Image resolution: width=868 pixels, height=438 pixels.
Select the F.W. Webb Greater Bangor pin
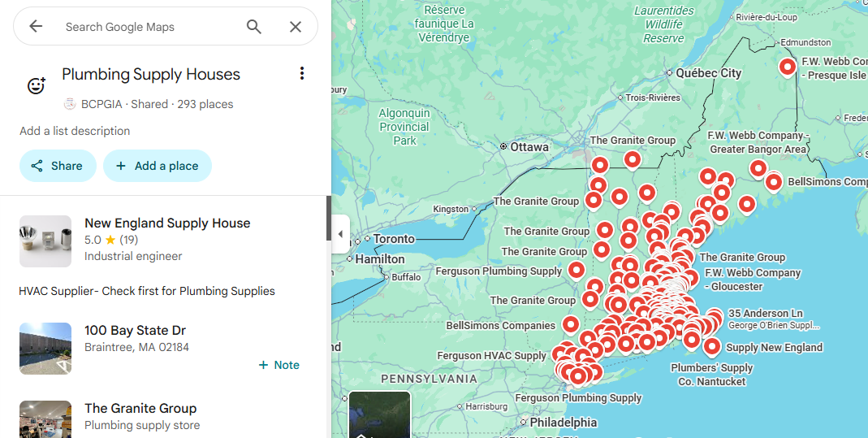click(x=758, y=168)
